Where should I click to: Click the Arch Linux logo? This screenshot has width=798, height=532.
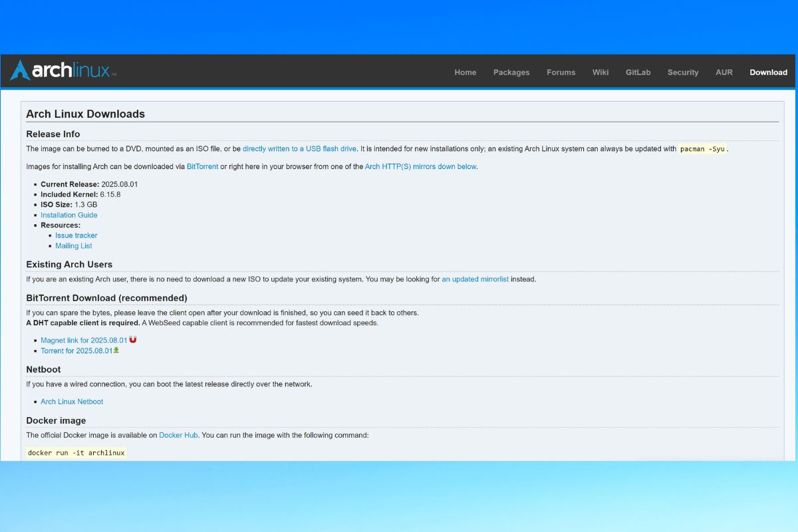[63, 70]
